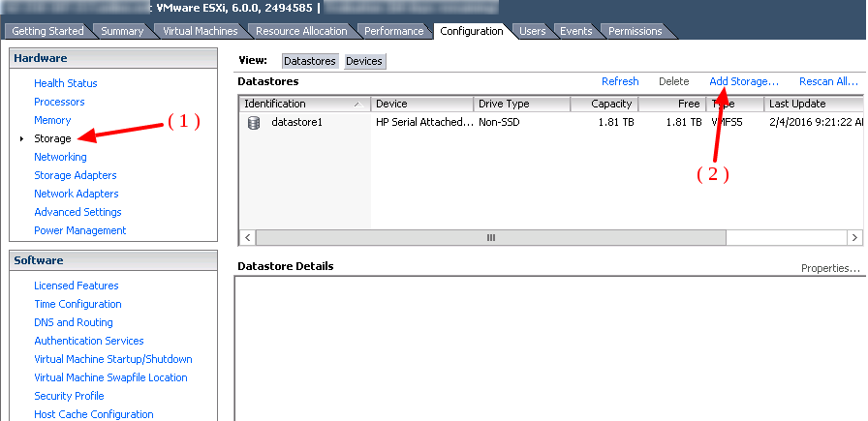Screen dimensions: 868x421
Task: Open the Performance tab
Action: [393, 31]
